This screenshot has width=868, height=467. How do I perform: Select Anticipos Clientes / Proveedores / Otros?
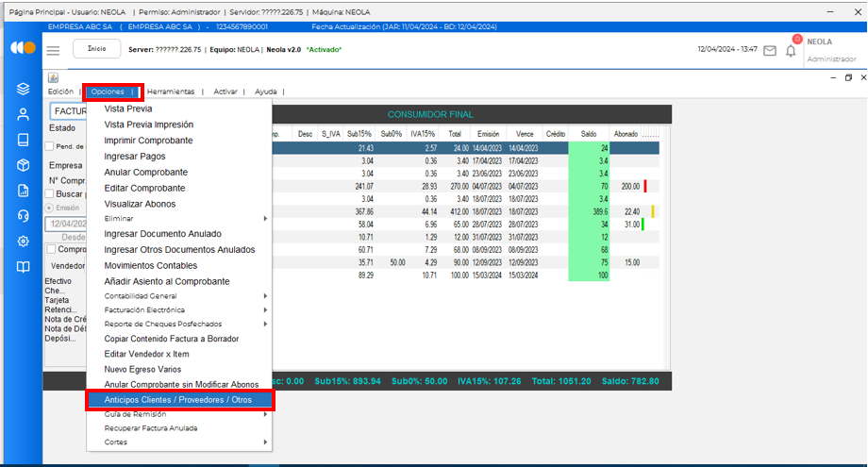pos(179,400)
